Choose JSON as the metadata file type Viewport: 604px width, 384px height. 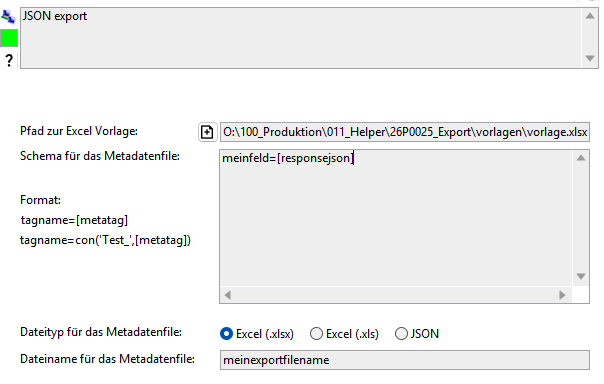401,334
